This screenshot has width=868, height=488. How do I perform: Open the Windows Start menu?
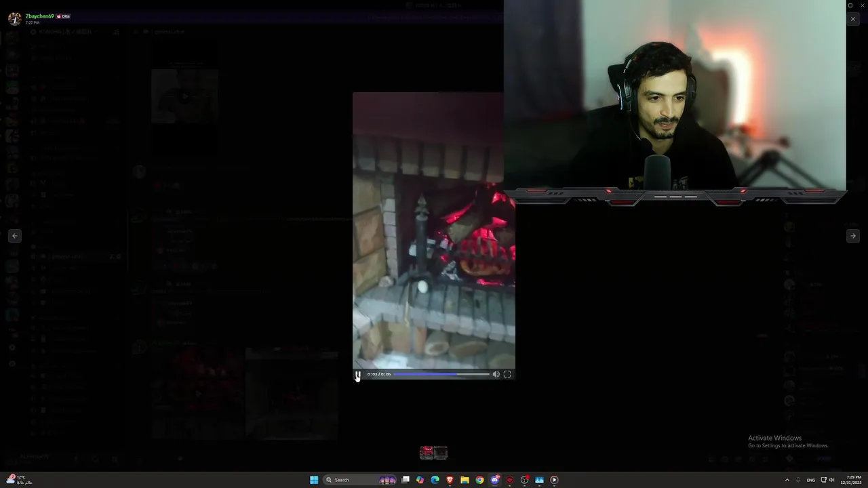pyautogui.click(x=314, y=480)
